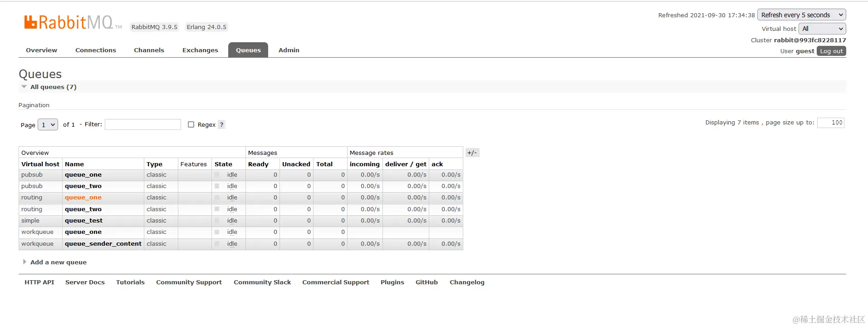
Task: Sort by Ready column header
Action: click(258, 164)
